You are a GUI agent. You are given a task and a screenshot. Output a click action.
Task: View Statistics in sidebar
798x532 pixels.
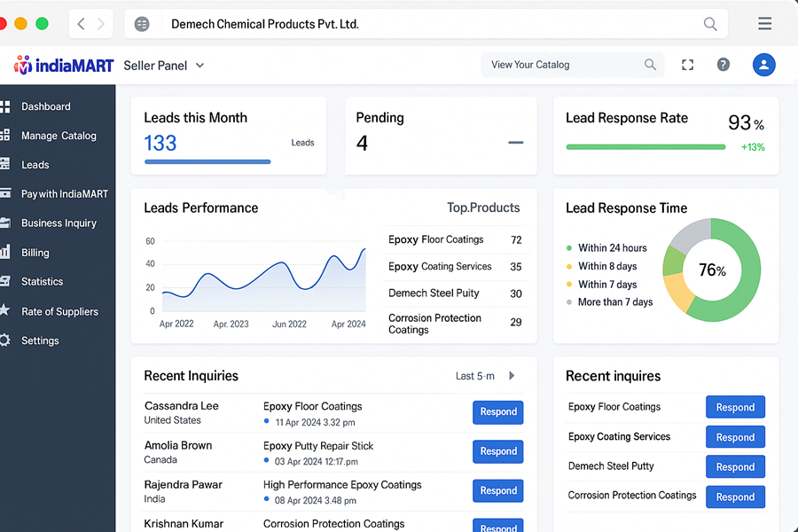(x=42, y=282)
